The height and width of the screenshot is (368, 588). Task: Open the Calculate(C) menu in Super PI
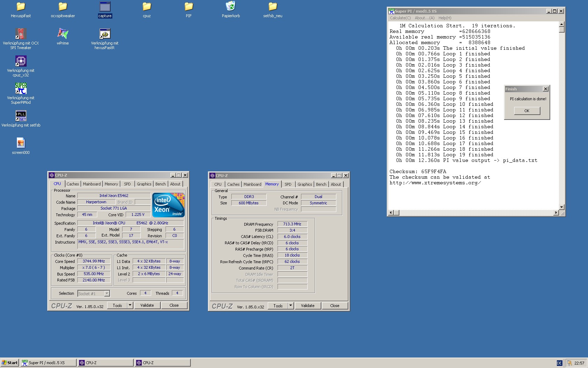pos(400,18)
